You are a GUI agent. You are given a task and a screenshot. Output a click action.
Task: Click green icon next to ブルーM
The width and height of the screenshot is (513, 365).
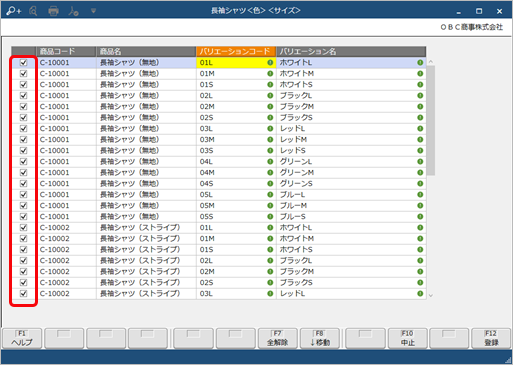click(x=420, y=206)
